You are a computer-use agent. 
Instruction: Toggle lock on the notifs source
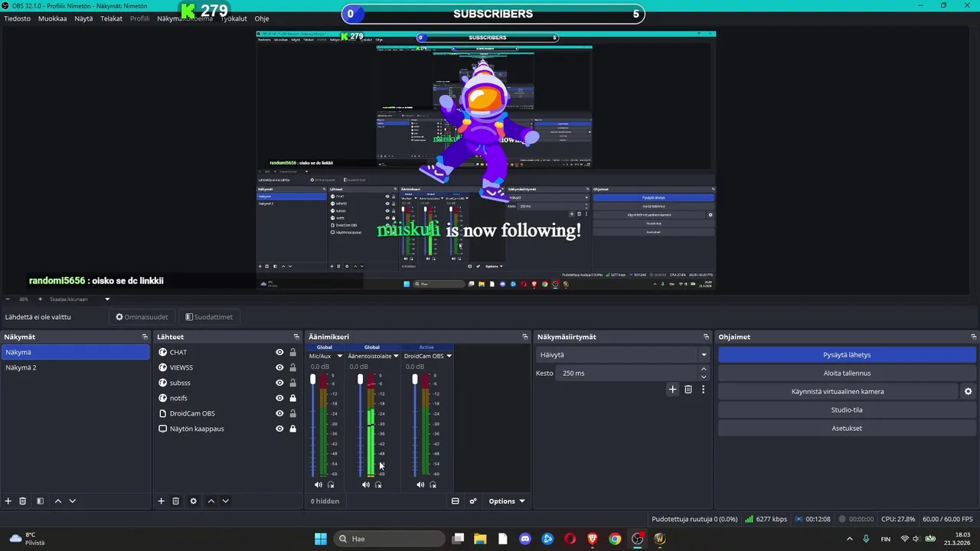click(292, 398)
